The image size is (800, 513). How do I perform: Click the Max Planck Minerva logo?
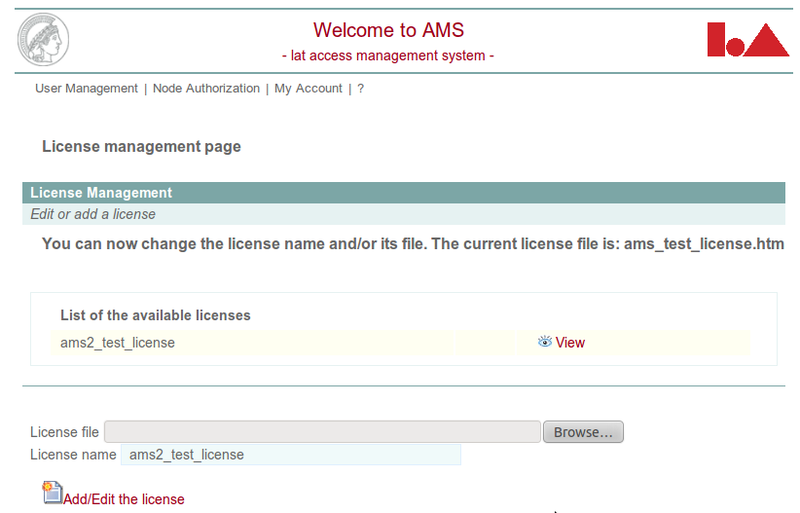[43, 39]
